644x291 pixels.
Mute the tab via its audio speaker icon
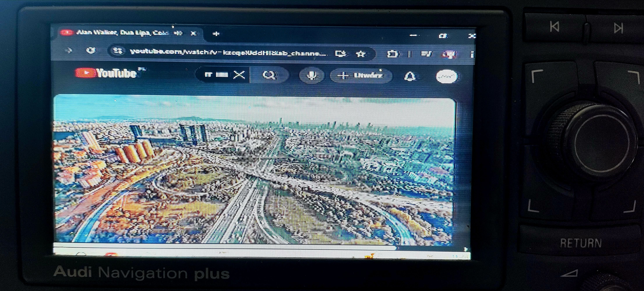[178, 33]
